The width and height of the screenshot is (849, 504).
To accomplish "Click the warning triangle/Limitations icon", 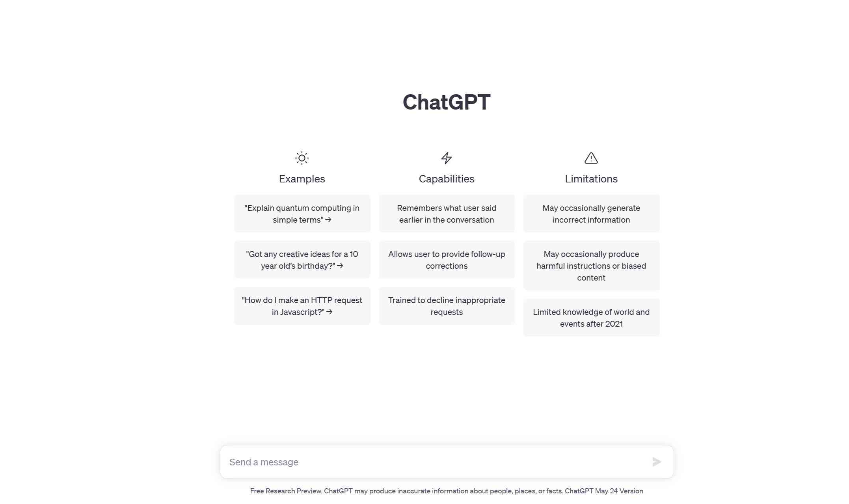I will coord(591,158).
